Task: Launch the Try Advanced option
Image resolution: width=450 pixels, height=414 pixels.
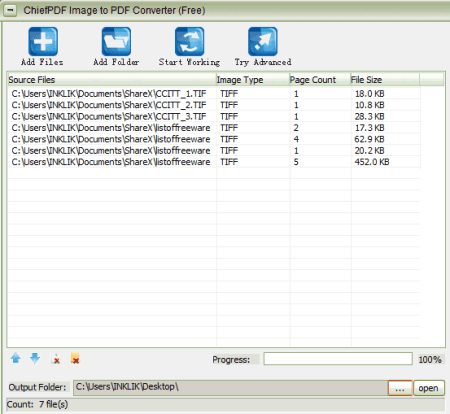Action: [263, 42]
